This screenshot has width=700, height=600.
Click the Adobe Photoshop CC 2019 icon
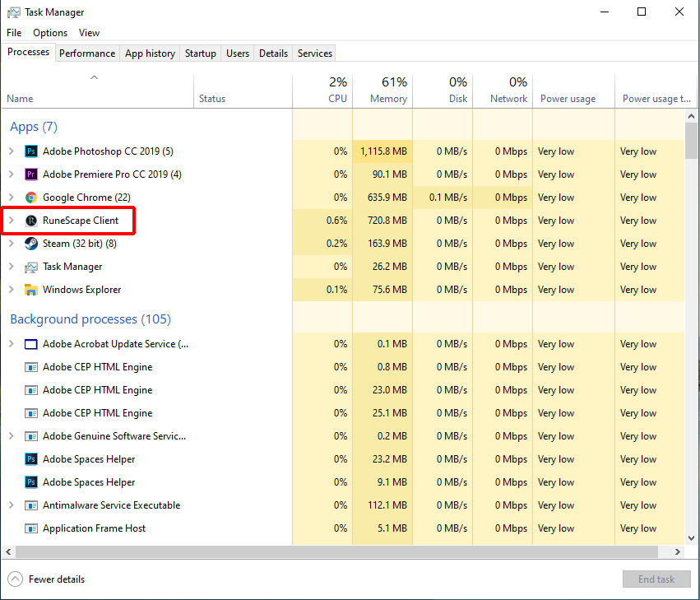(x=30, y=151)
